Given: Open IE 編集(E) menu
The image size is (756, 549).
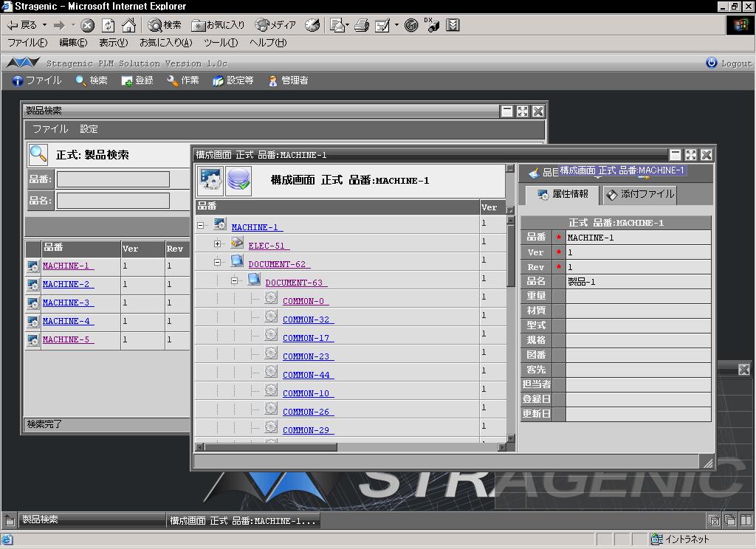Looking at the screenshot, I should click(73, 43).
